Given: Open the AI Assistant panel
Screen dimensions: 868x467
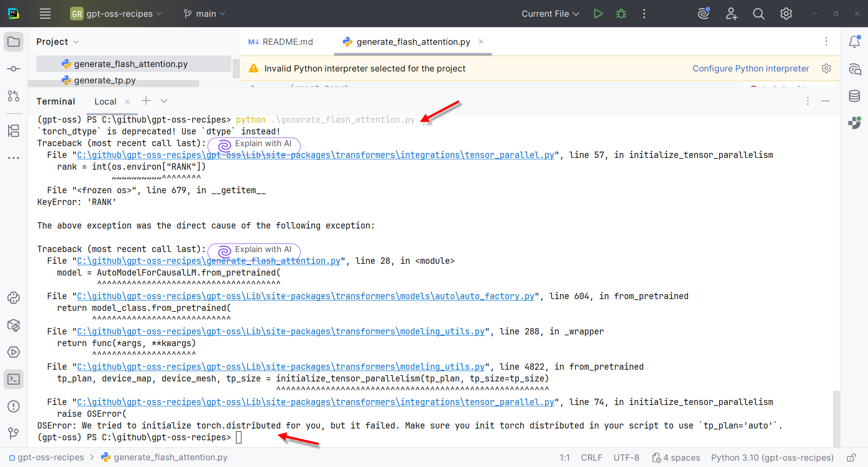Looking at the screenshot, I should (x=854, y=69).
